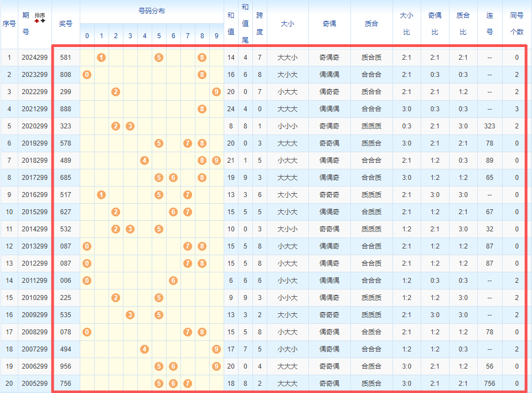The width and height of the screenshot is (532, 393).
Task: Click the 奇偶比 column header
Action: (x=435, y=24)
